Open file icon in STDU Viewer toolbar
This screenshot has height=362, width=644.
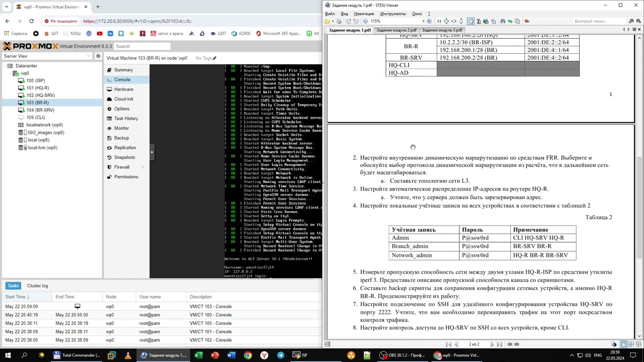[x=327, y=21]
